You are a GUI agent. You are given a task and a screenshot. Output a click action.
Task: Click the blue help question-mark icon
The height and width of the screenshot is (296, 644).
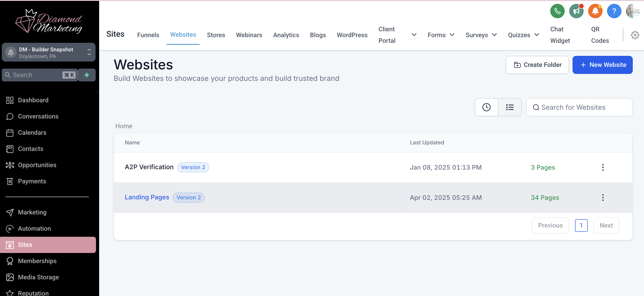pos(614,11)
